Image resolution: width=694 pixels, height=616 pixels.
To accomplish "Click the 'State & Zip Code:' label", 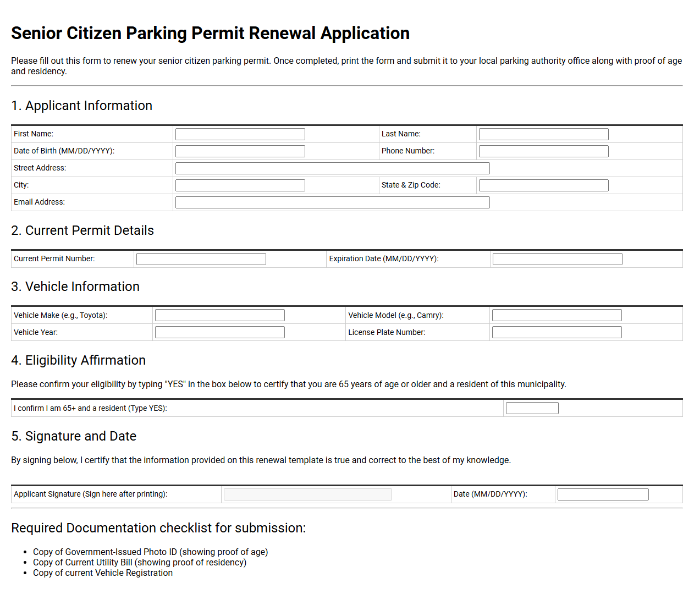I will pos(411,185).
